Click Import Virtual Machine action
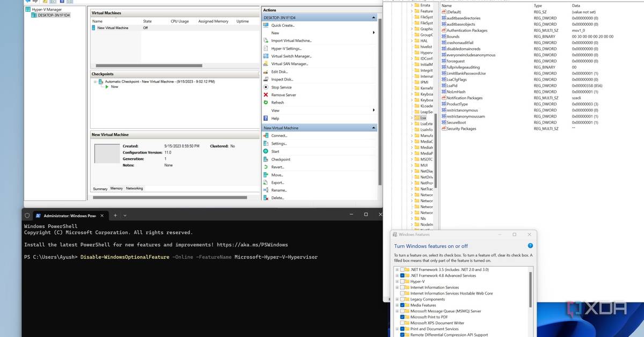 291,41
